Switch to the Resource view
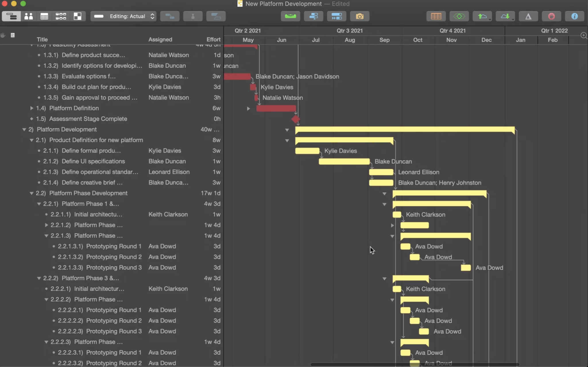Viewport: 588px width, 367px height. point(28,16)
